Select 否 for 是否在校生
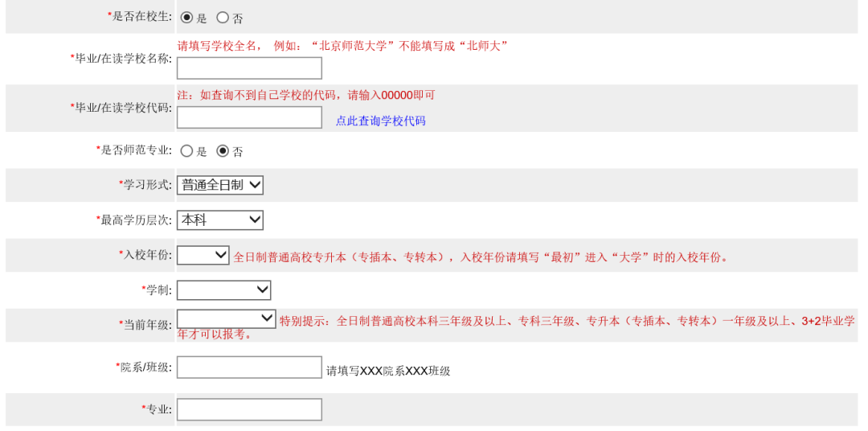This screenshot has height=431, width=868. coord(223,17)
